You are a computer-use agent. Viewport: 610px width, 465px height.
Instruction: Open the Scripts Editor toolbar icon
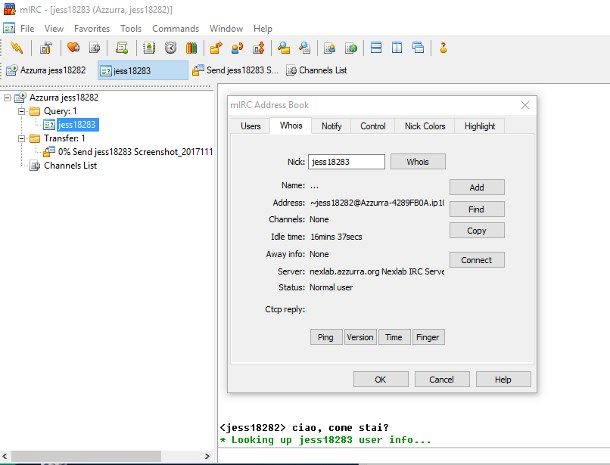[122, 48]
